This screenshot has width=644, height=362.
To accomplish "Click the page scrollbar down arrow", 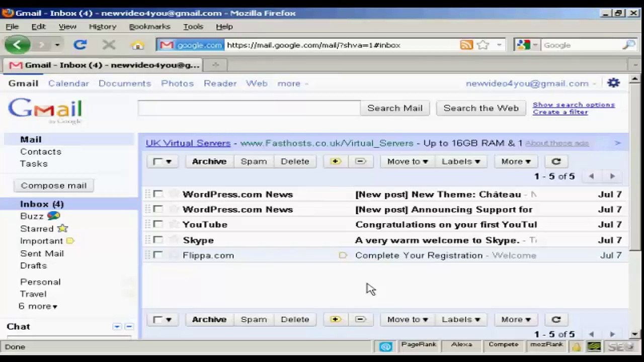I will tap(635, 334).
